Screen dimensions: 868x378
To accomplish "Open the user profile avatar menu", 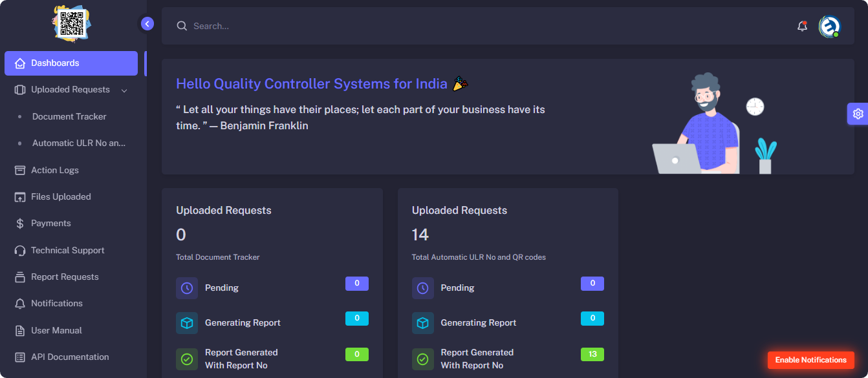I will pos(829,26).
